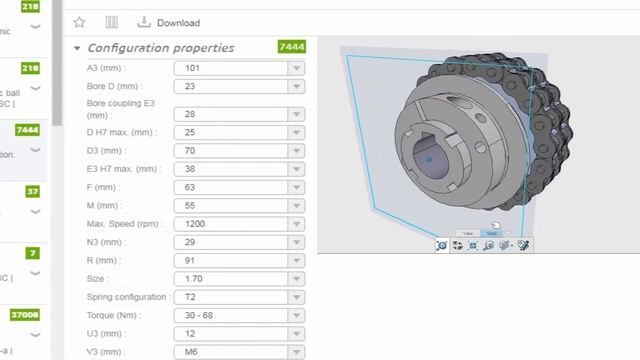
Task: Click second 3D viewer toolbar icon with arrows
Action: point(458,246)
